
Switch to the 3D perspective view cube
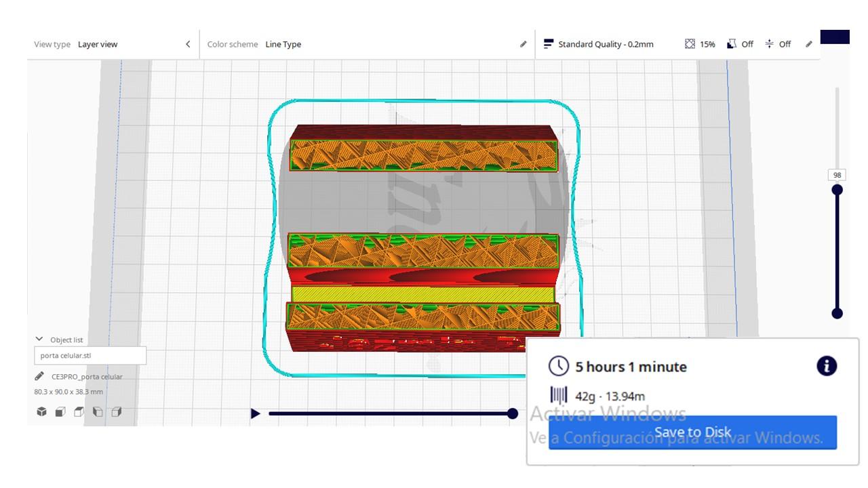(41, 411)
